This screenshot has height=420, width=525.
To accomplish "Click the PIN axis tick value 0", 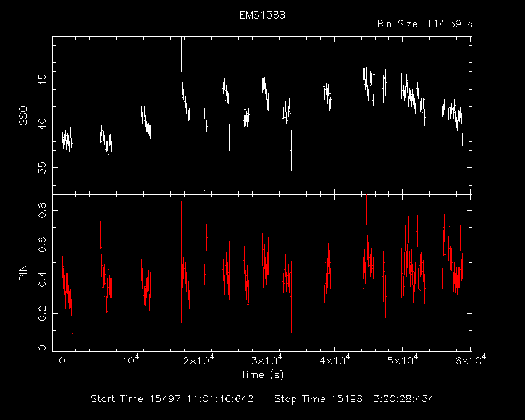I will coord(42,348).
